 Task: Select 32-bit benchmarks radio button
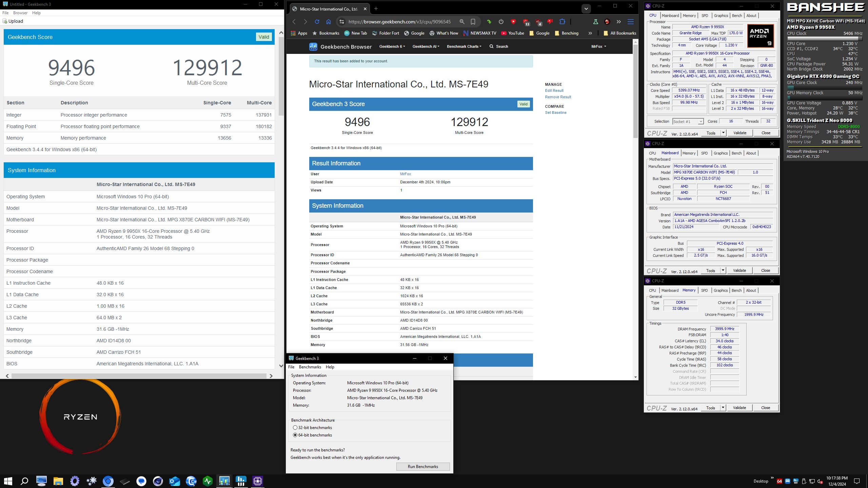tap(295, 428)
